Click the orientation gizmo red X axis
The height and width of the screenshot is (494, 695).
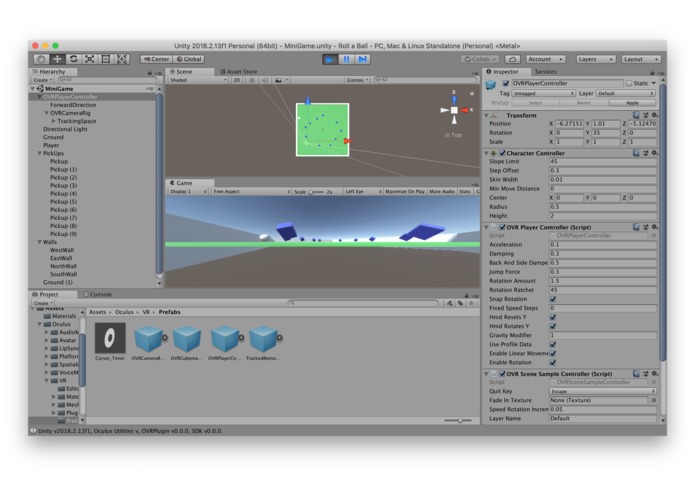pos(465,110)
